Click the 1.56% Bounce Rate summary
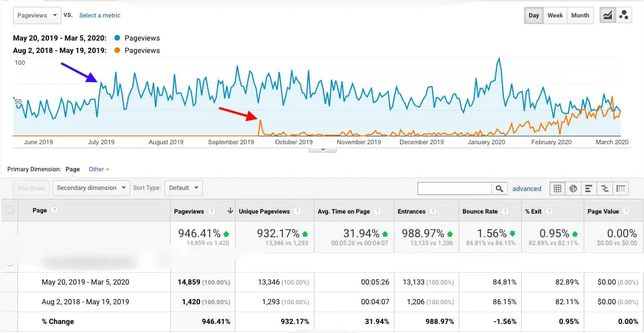The height and width of the screenshot is (333, 644). coord(492,234)
